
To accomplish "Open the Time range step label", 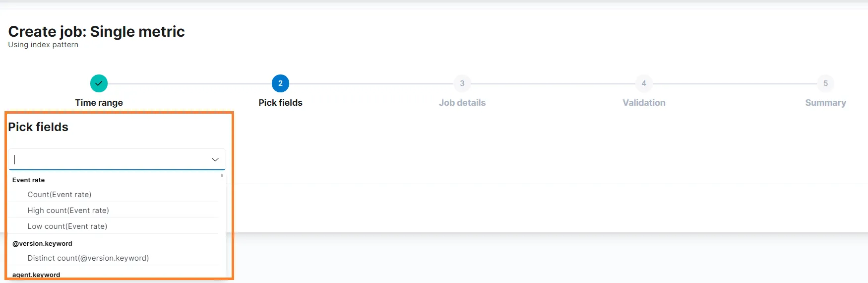I will tap(99, 103).
